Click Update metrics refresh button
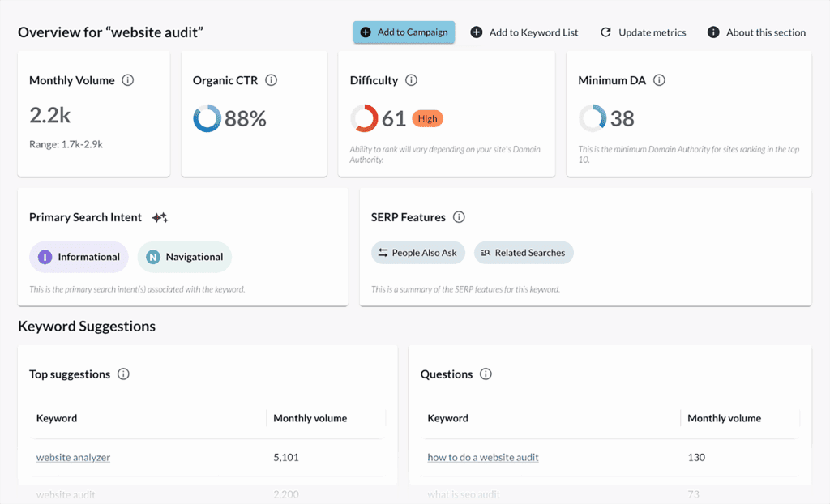 (643, 32)
